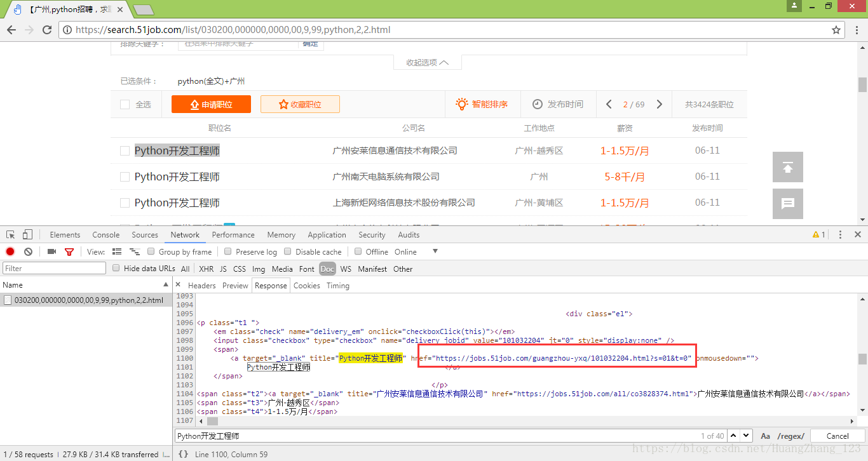Sort by 发布时间
The height and width of the screenshot is (461, 868).
coord(558,104)
